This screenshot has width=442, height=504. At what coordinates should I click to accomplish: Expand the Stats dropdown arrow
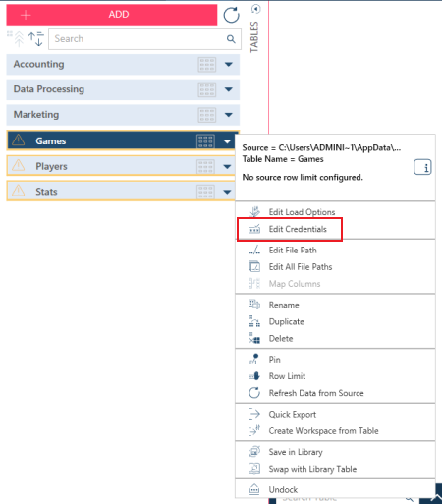(x=227, y=192)
